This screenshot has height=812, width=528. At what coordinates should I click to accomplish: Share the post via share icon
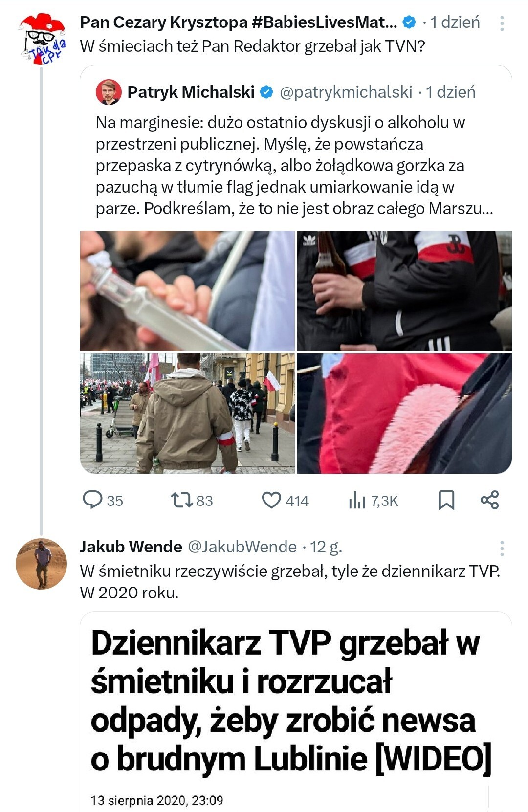tap(489, 500)
